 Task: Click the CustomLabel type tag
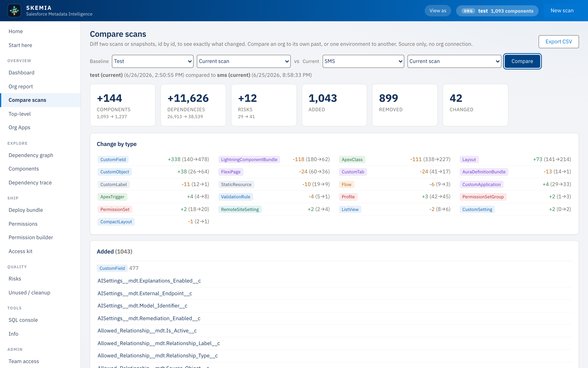114,185
